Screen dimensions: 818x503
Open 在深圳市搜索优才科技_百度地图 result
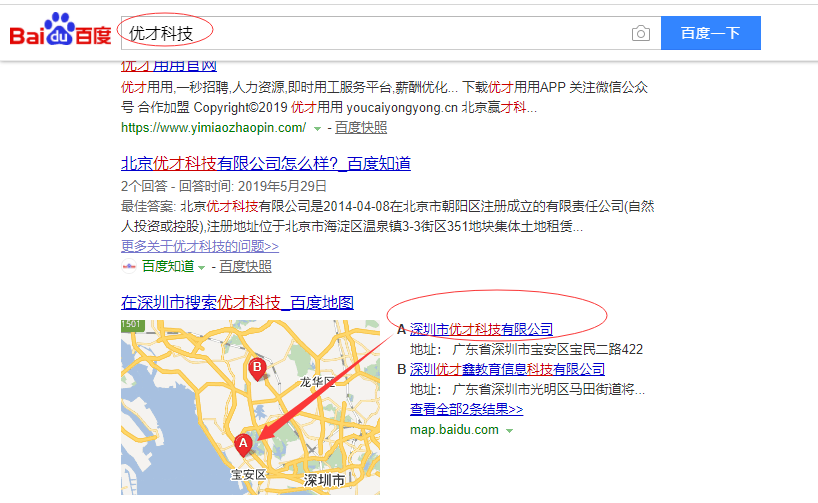[237, 302]
